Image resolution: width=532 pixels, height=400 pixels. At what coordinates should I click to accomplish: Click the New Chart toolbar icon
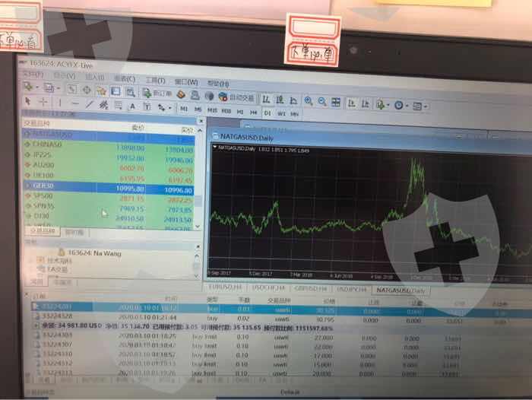click(29, 87)
